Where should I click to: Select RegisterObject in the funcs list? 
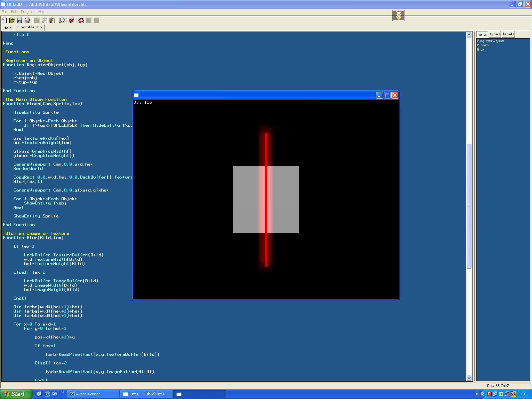pos(490,41)
